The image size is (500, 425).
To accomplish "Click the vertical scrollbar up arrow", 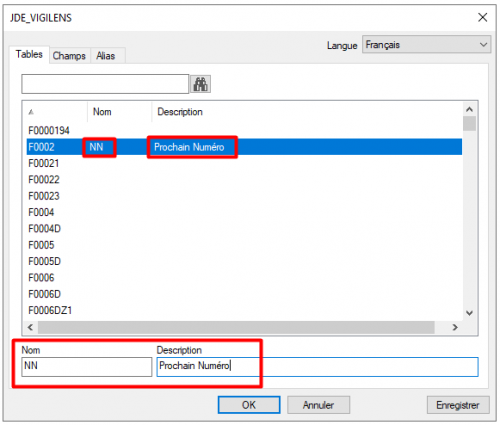I will tap(469, 109).
